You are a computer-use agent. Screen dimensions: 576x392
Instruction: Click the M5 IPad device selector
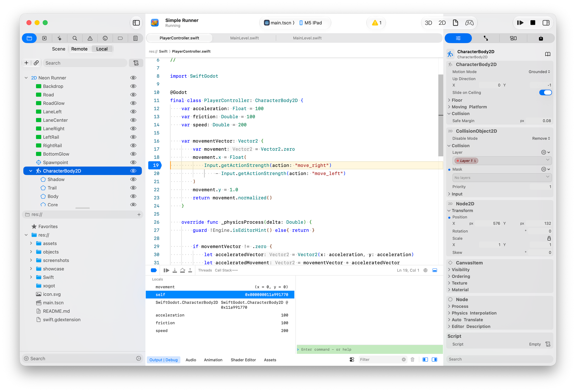[x=310, y=23]
